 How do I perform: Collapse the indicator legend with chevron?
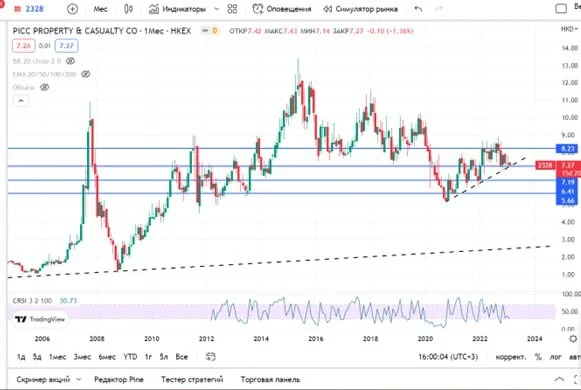point(21,101)
